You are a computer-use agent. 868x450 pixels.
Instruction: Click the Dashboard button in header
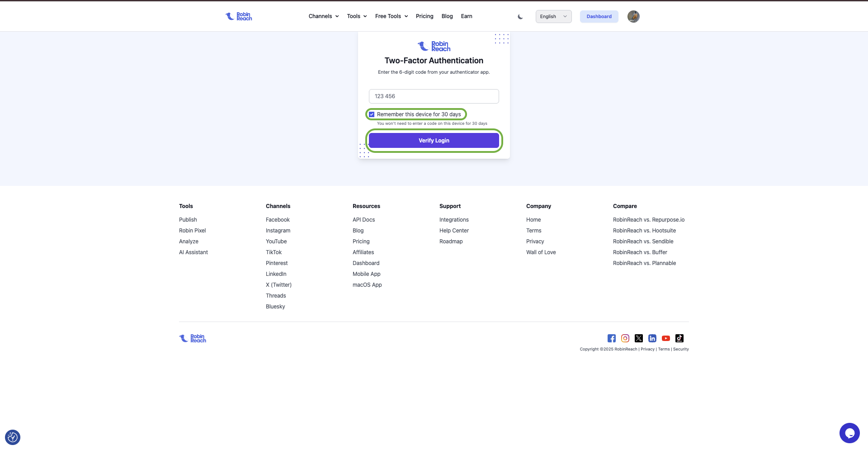coord(599,16)
